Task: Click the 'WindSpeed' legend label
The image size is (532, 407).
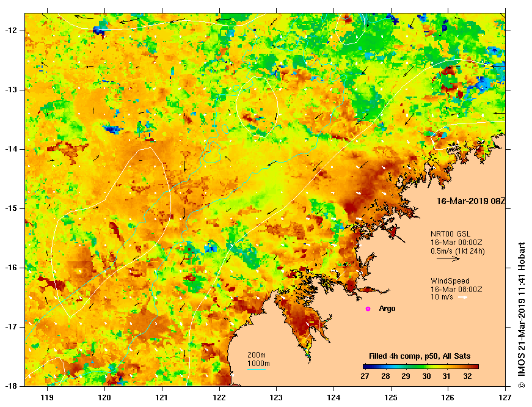Action: [x=450, y=281]
